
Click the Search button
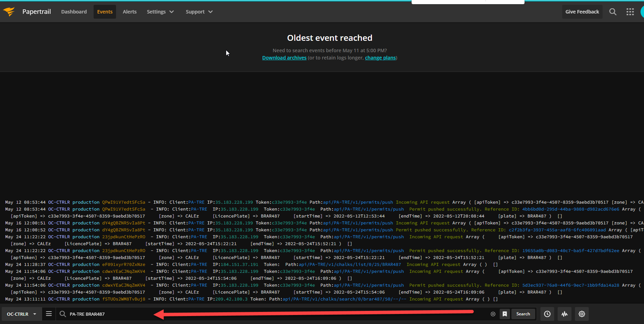pyautogui.click(x=523, y=314)
